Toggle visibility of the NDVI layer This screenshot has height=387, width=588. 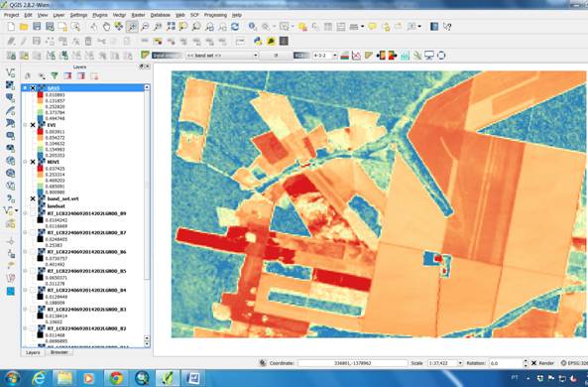[33, 162]
